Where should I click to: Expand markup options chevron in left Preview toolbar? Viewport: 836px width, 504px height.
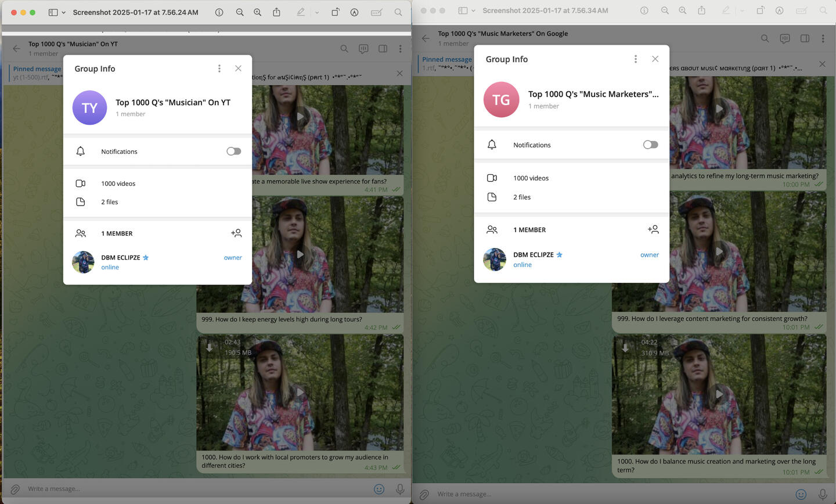pyautogui.click(x=316, y=12)
